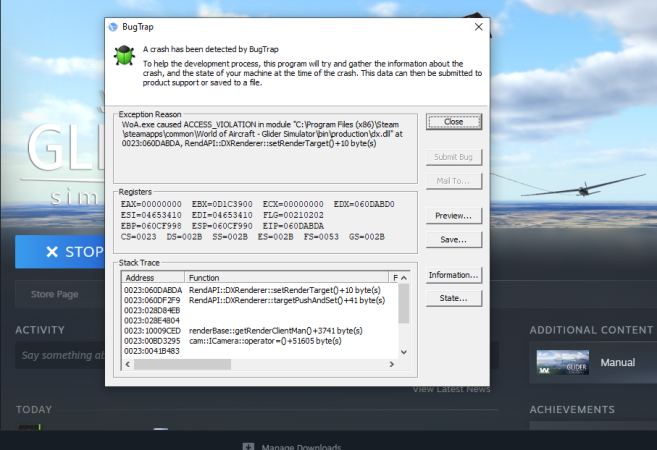Click the BugTrap title bar icon
Image resolution: width=657 pixels, height=450 pixels.
[113, 27]
